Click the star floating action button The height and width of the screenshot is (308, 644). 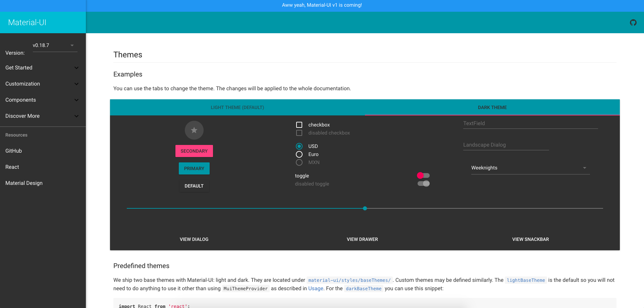pos(194,130)
